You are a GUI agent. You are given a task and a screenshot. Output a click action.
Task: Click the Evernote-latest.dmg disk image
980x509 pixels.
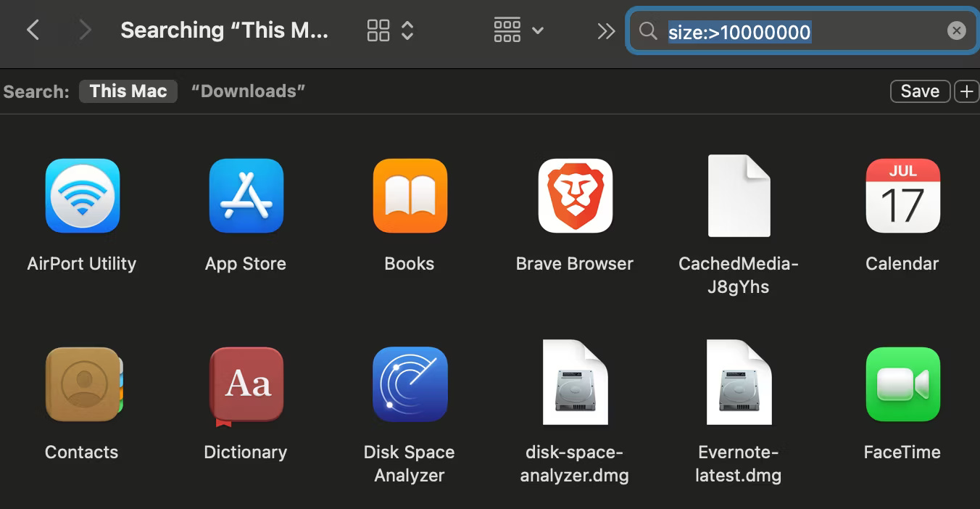tap(739, 383)
